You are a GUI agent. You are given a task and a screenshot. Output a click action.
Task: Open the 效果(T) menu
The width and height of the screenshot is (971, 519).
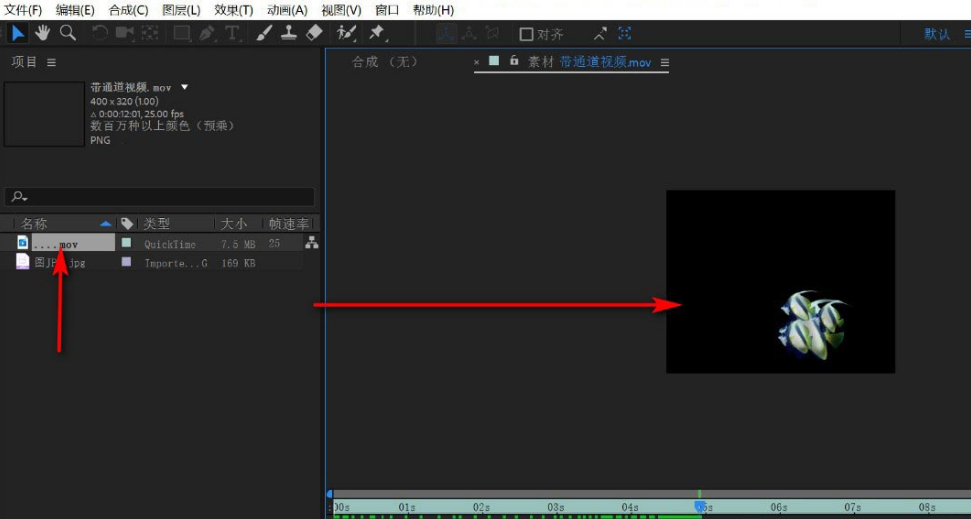pyautogui.click(x=233, y=10)
